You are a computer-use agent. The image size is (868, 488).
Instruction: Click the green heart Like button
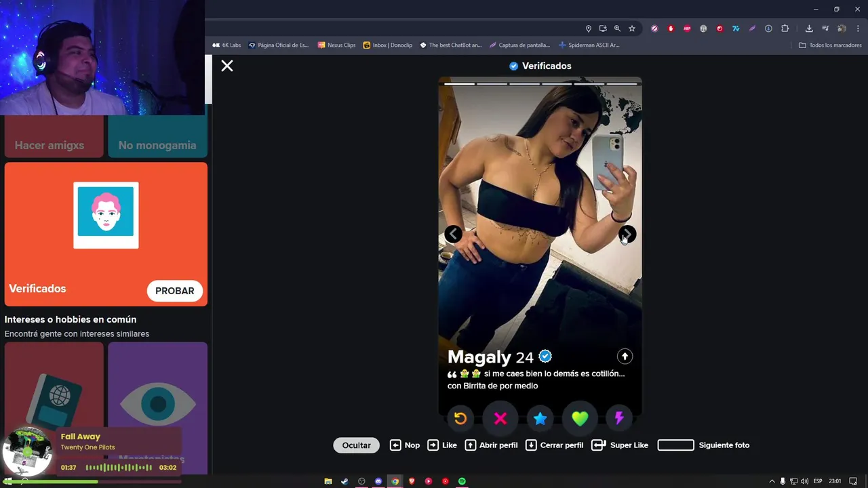click(x=580, y=418)
